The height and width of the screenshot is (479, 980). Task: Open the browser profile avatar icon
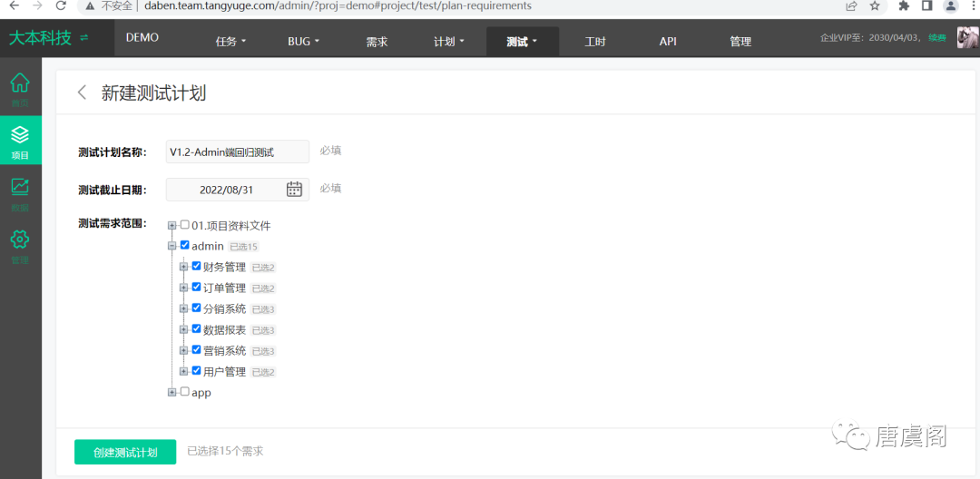(951, 5)
